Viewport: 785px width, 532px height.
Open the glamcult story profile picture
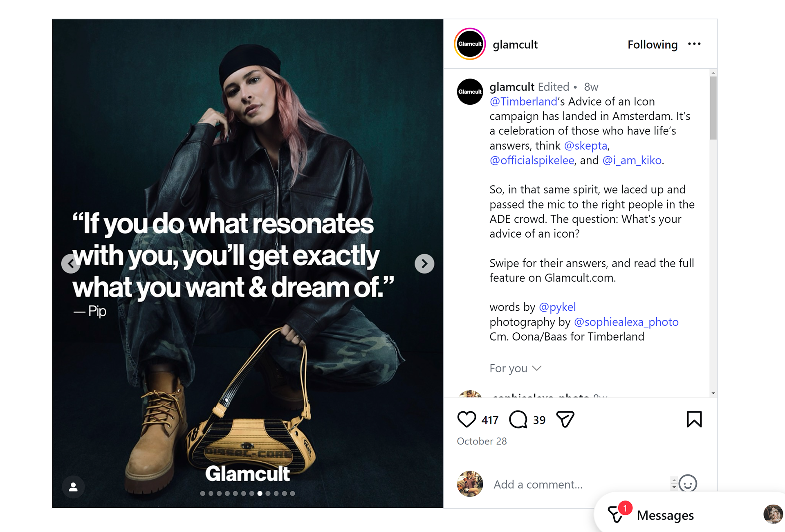pos(470,44)
